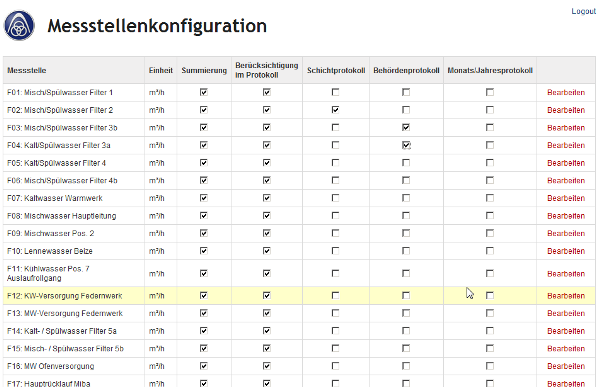Viewport: 600px width, 387px height.
Task: Open Bearbeiten for F11 Kühlwasser Pos. 7
Action: [566, 273]
